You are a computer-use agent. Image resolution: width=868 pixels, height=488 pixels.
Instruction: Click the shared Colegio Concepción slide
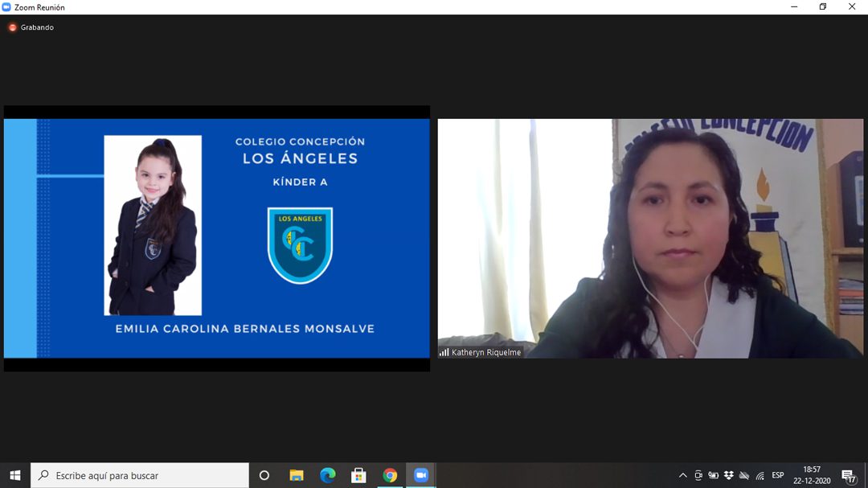(216, 238)
